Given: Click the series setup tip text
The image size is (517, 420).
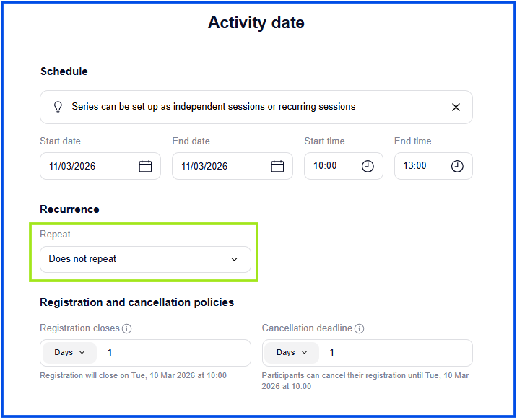Looking at the screenshot, I should tap(213, 107).
